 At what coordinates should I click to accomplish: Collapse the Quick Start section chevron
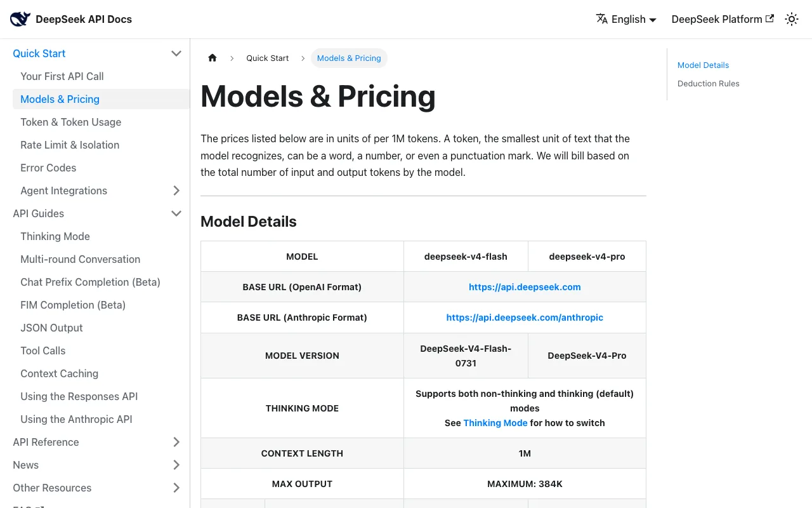pyautogui.click(x=176, y=53)
